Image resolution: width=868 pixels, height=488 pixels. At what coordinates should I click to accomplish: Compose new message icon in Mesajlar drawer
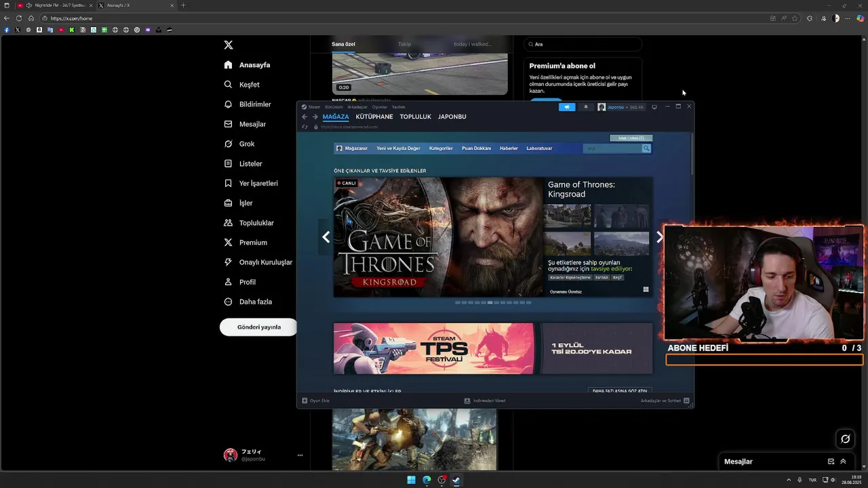pos(831,462)
